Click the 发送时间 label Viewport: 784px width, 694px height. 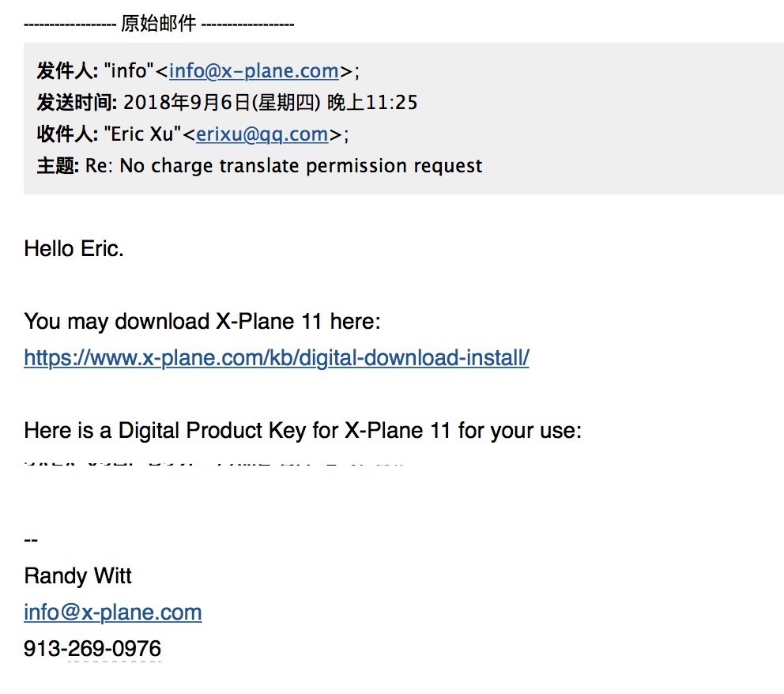[x=77, y=103]
